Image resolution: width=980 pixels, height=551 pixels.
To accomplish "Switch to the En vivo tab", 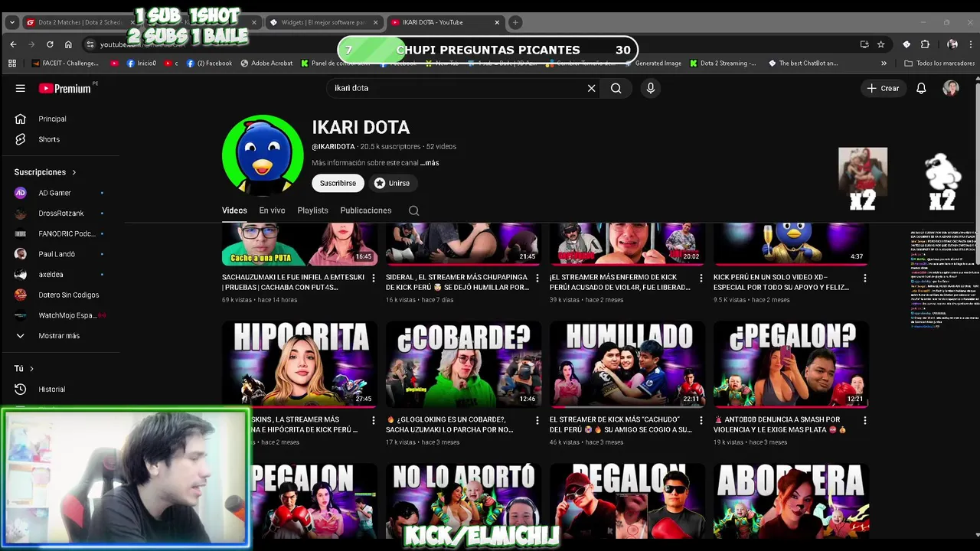I will click(x=272, y=210).
